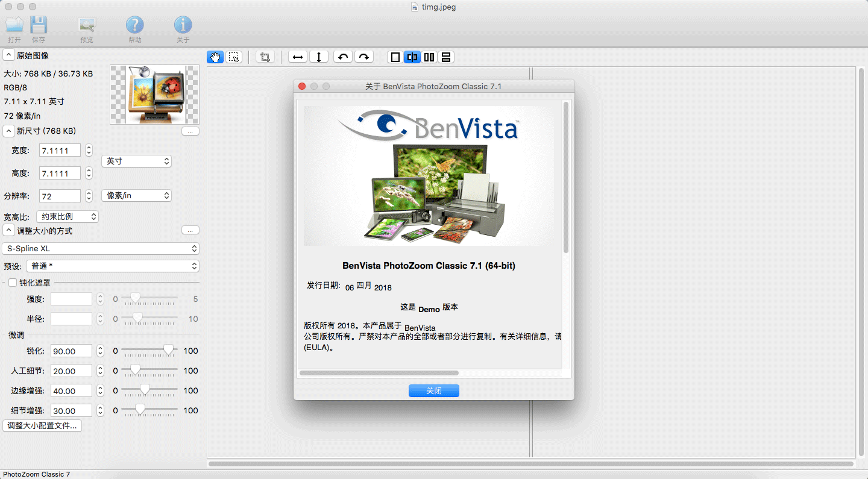Flip the image horizontally
Image resolution: width=868 pixels, height=479 pixels.
297,57
